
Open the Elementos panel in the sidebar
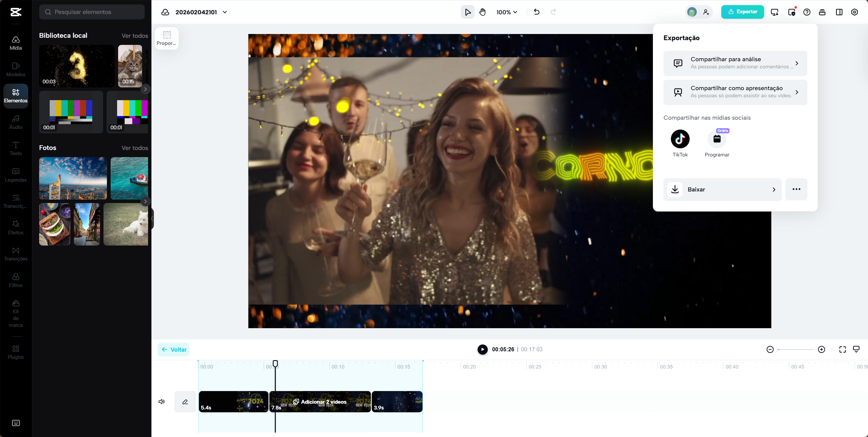click(16, 96)
